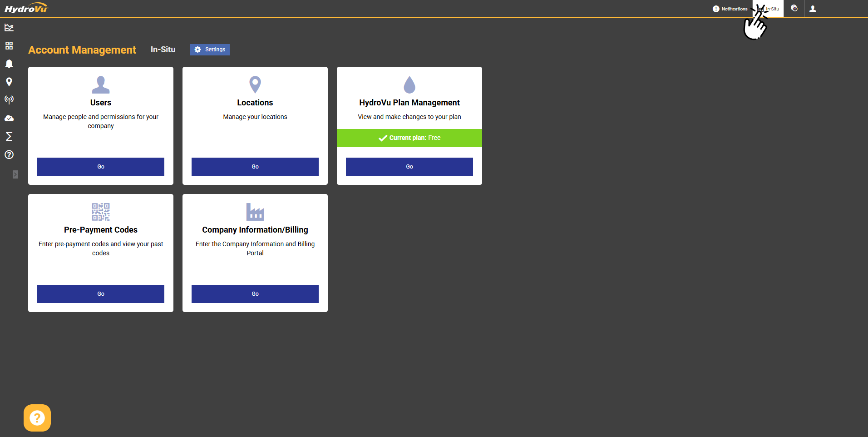Click the 'Pre-Payment Codes' title
The width and height of the screenshot is (868, 437).
point(101,230)
